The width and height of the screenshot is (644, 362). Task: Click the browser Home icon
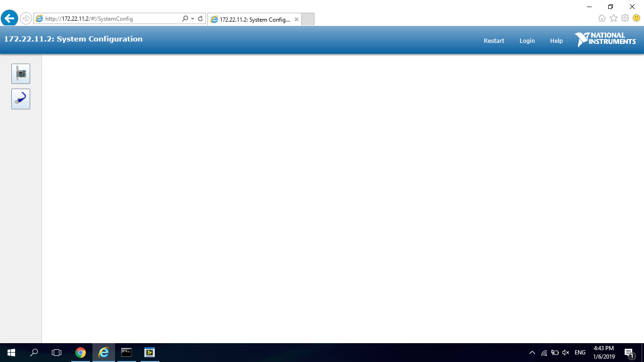tap(602, 18)
